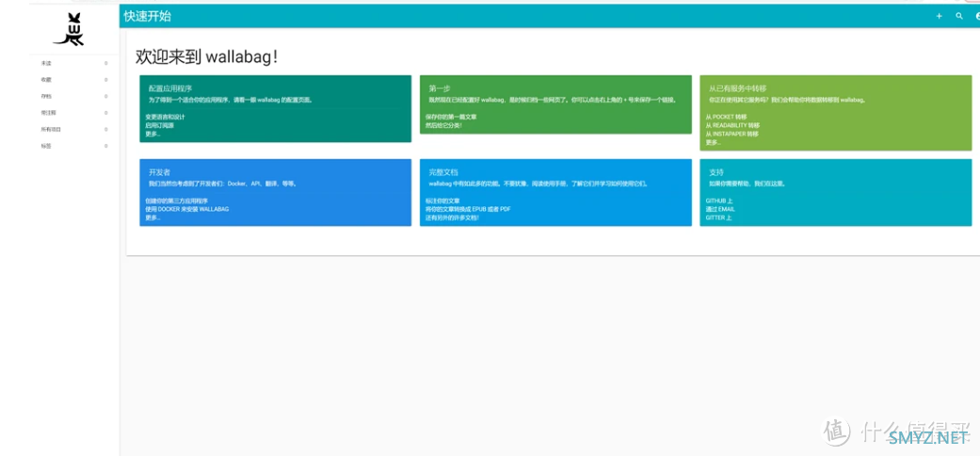
Task: Open the GITHUB 上 support link
Action: pos(718,201)
